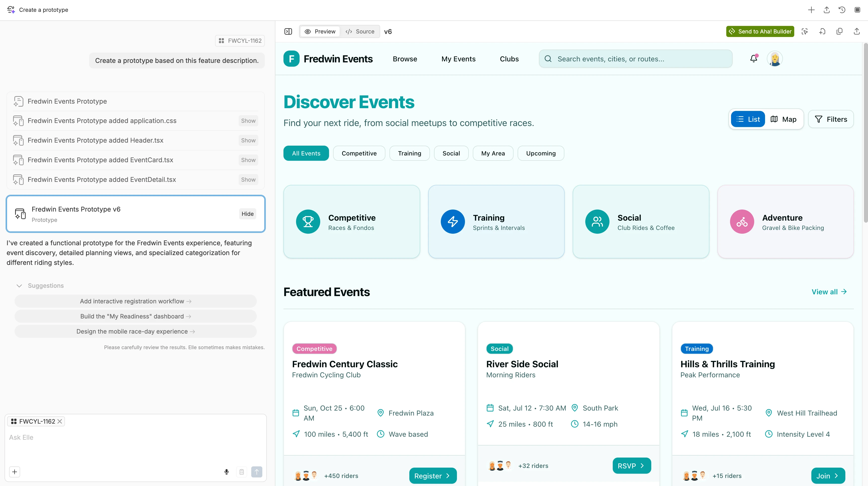Viewport: 868px width, 486px height.
Task: Click the Ask Elle text input
Action: point(135,437)
